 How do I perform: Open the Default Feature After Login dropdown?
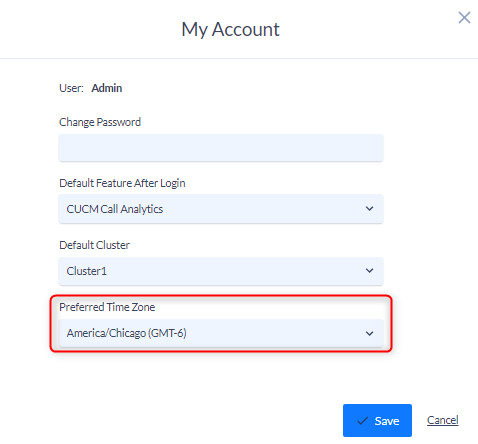(x=221, y=209)
